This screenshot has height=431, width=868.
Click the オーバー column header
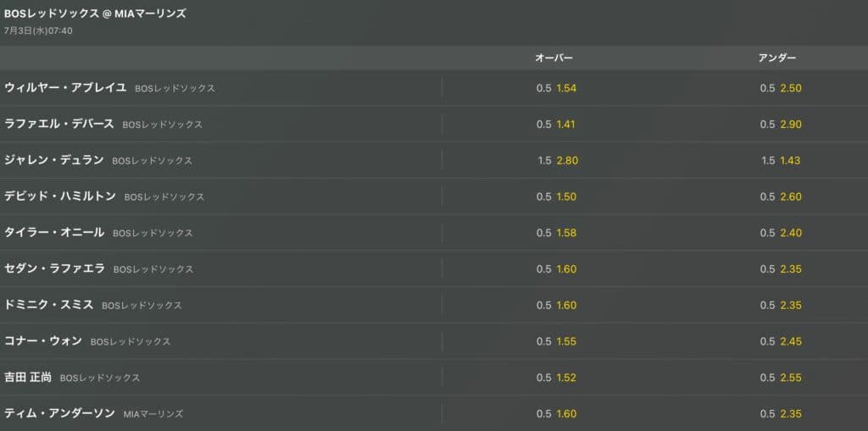point(554,58)
